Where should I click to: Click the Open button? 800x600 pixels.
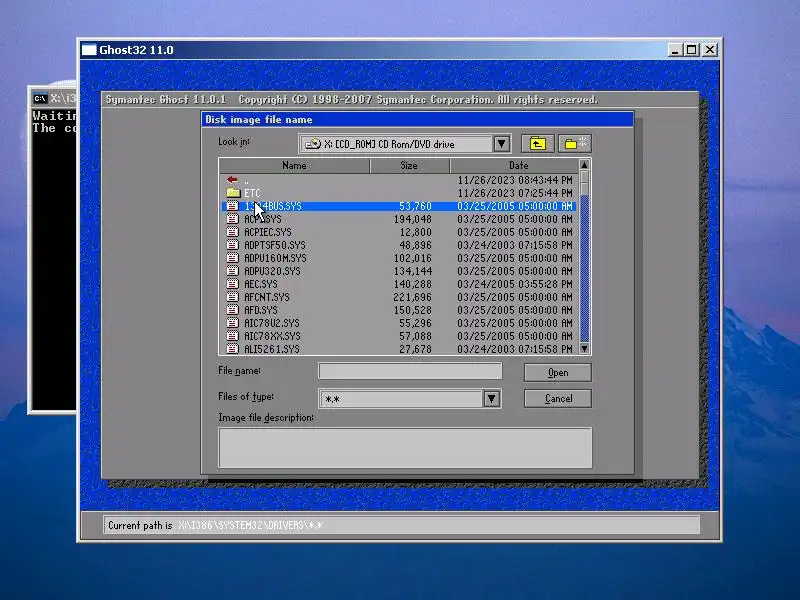558,372
